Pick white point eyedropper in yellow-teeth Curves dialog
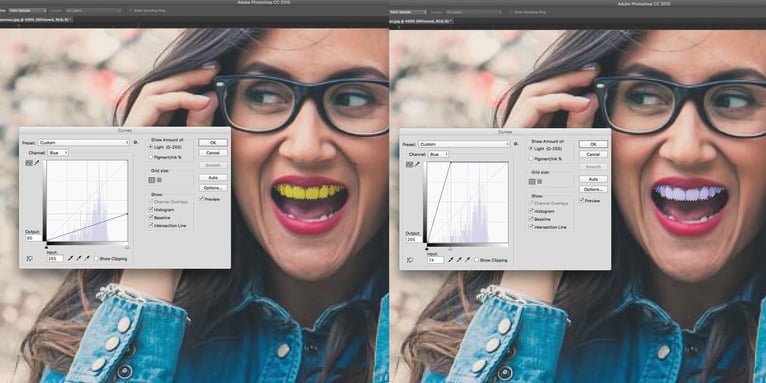766x383 pixels. 87,258
